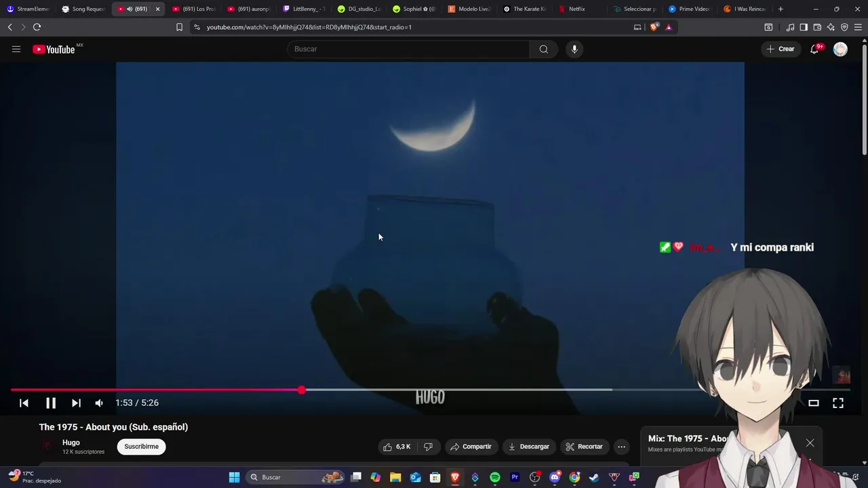Viewport: 868px width, 488px height.
Task: Click the video title The 1975 - About you
Action: [x=113, y=427]
